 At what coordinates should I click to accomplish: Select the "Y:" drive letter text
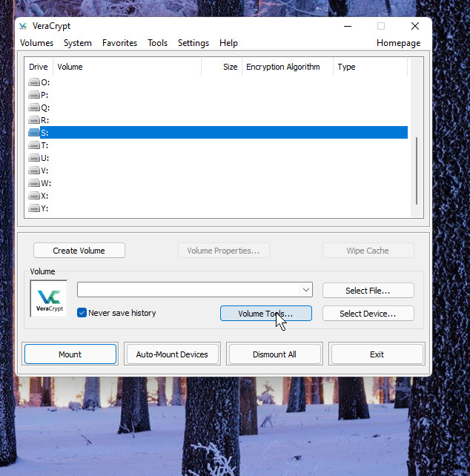44,208
